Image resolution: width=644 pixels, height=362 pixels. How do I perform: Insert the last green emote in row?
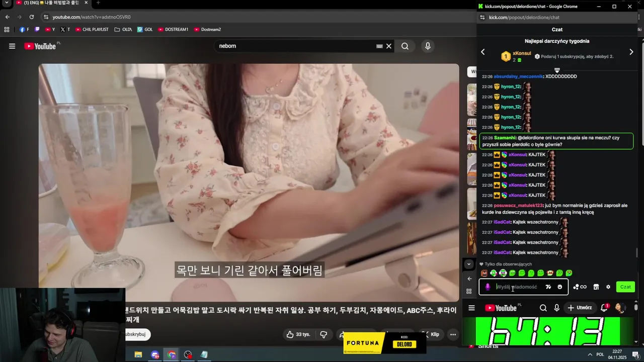click(569, 273)
